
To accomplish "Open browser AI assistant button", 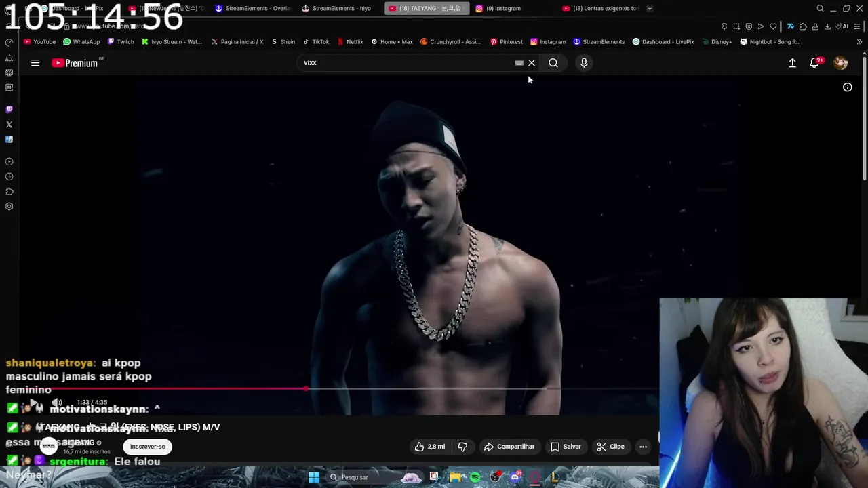I will point(843,26).
